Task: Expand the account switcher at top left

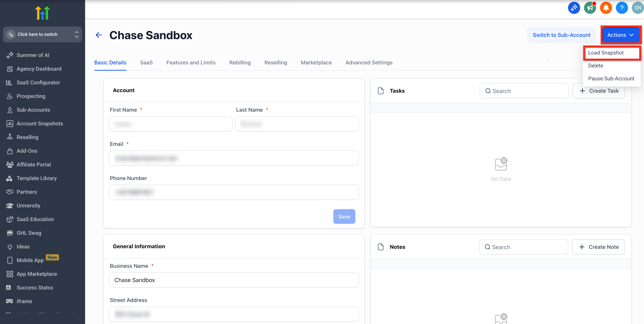Action: point(42,34)
